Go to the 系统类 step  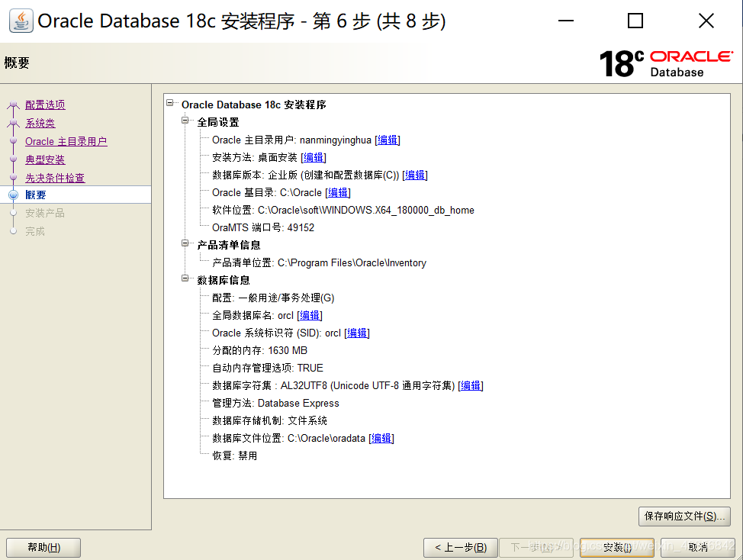pos(40,123)
